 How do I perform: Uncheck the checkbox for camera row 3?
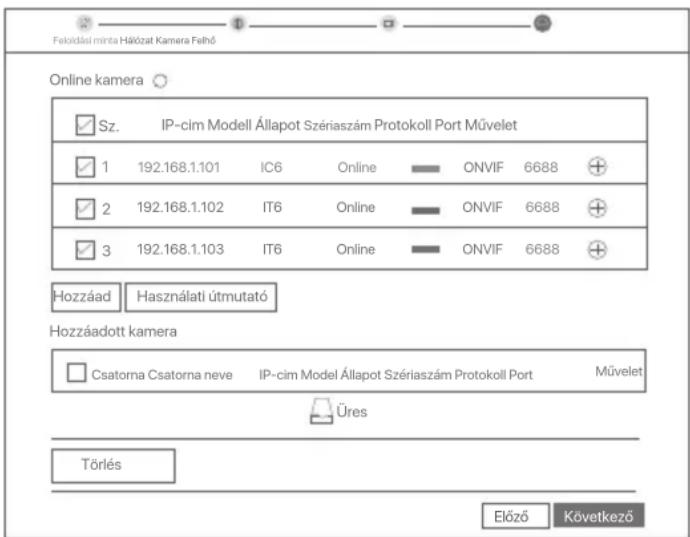(x=85, y=250)
